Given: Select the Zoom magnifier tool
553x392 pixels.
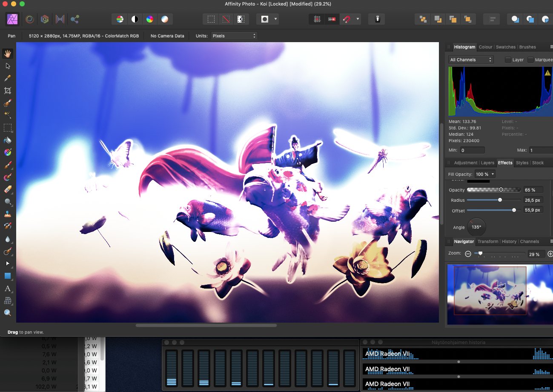Looking at the screenshot, I should [7, 313].
